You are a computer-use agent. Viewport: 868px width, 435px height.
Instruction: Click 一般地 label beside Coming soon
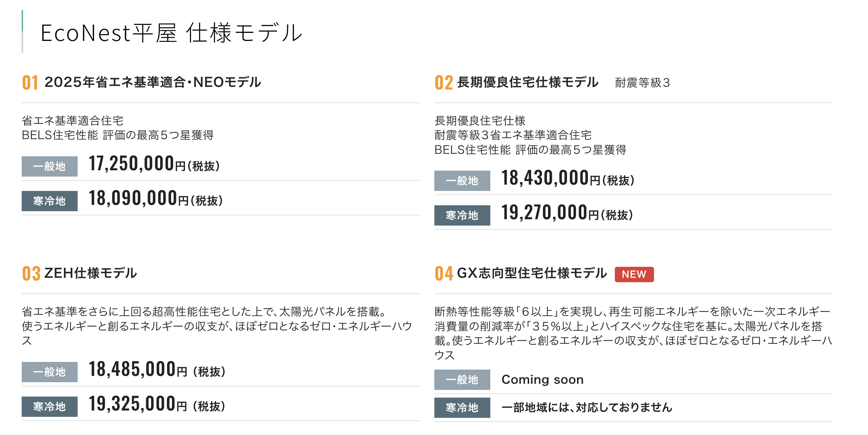462,380
